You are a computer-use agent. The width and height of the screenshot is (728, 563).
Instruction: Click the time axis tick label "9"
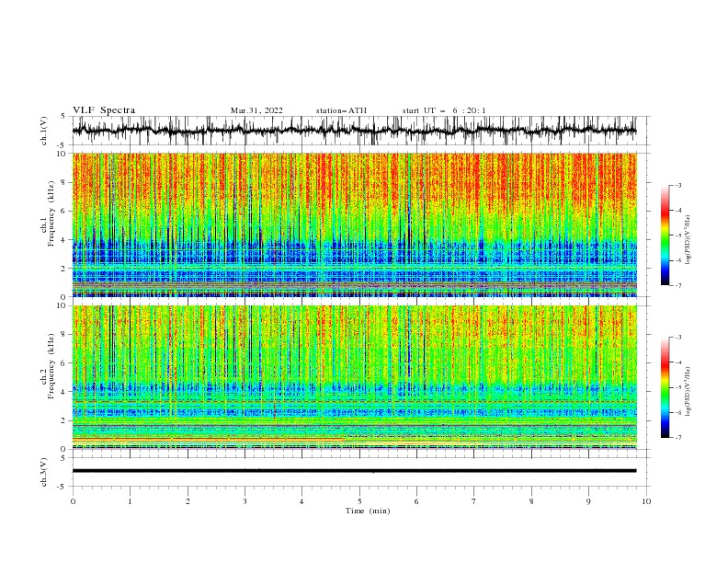pos(588,501)
